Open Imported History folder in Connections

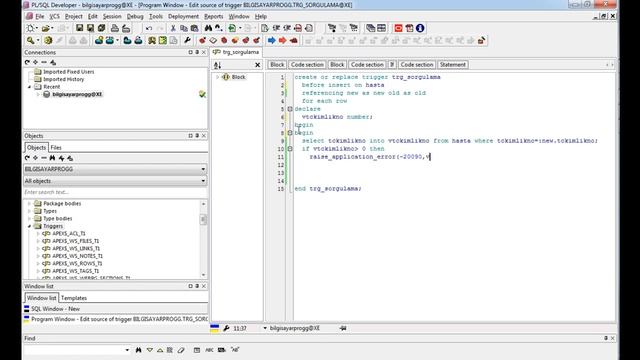pyautogui.click(x=63, y=79)
